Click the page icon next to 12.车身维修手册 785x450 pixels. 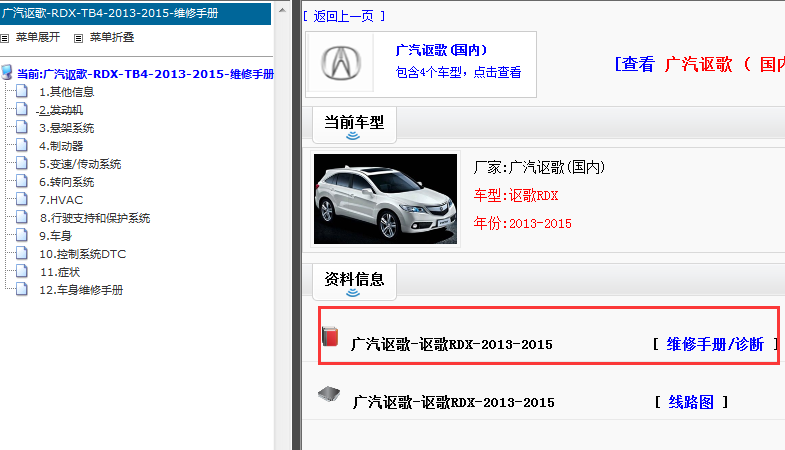pos(22,289)
